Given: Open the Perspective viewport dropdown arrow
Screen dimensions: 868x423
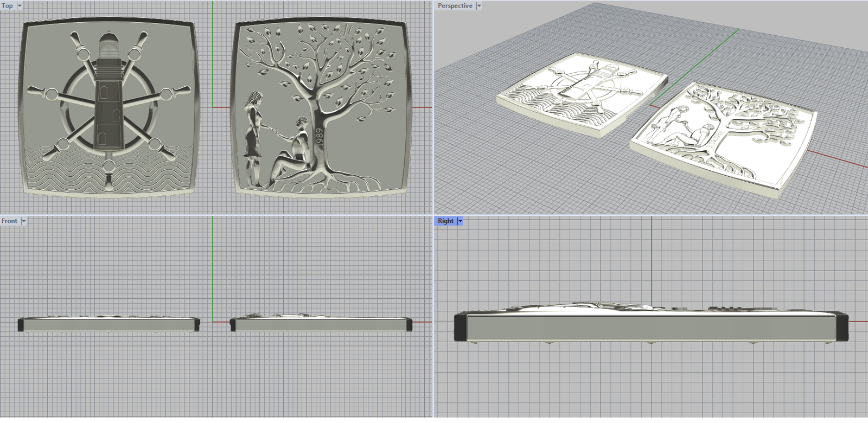Looking at the screenshot, I should point(478,5).
